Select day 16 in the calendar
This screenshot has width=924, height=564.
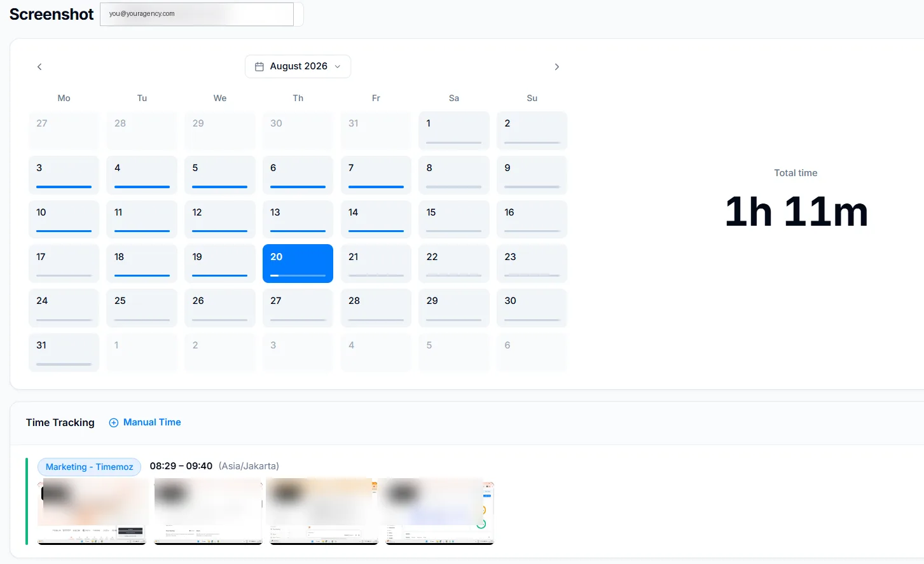pos(532,219)
